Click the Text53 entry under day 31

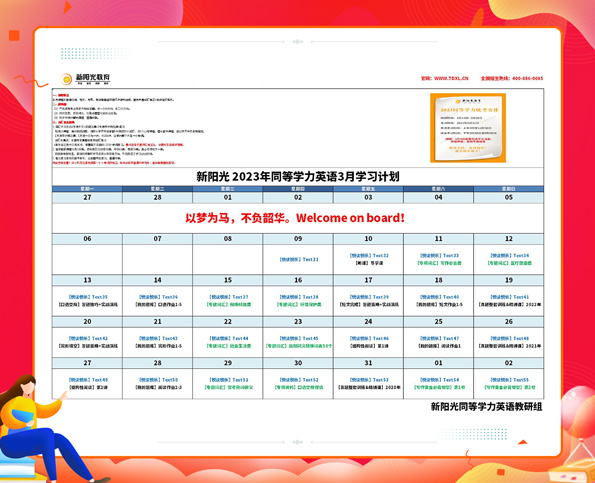[369, 380]
